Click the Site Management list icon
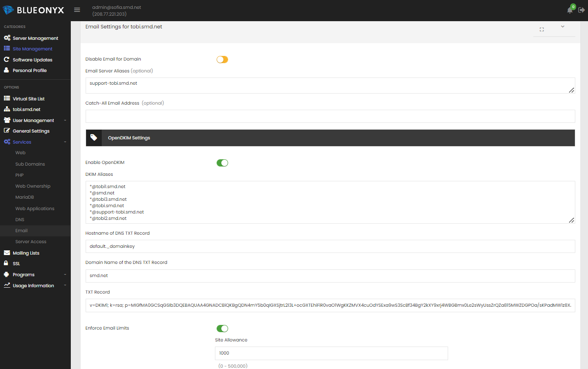588x369 pixels. tap(7, 48)
